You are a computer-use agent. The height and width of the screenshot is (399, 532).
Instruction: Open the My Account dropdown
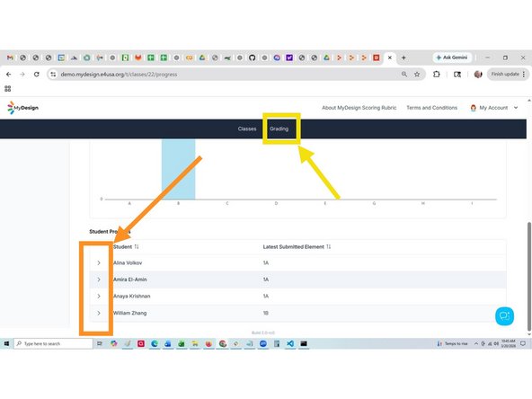pos(494,108)
